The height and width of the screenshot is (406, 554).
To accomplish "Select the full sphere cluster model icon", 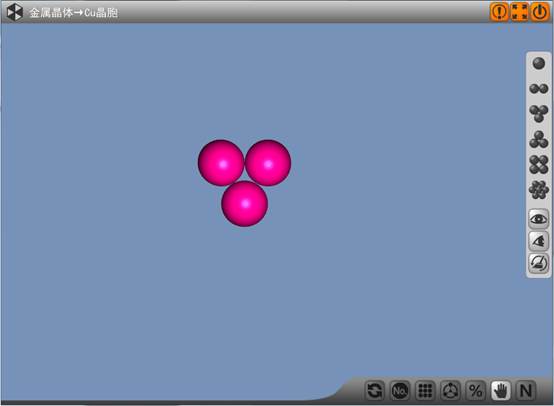I will tap(538, 190).
